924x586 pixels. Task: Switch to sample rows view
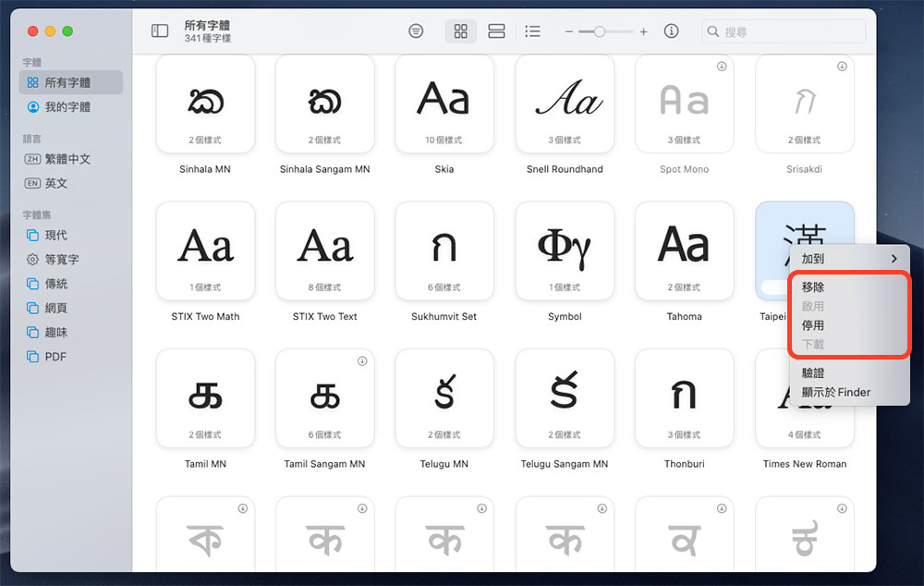click(496, 31)
